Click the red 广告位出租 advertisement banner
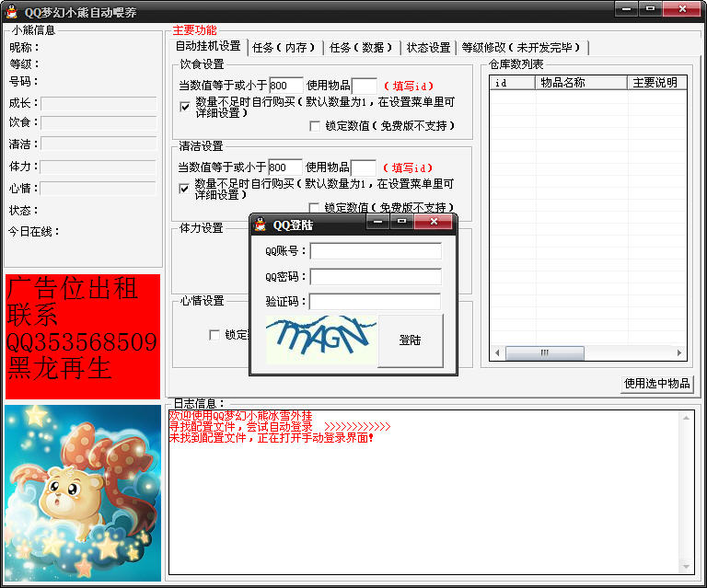 pyautogui.click(x=83, y=336)
